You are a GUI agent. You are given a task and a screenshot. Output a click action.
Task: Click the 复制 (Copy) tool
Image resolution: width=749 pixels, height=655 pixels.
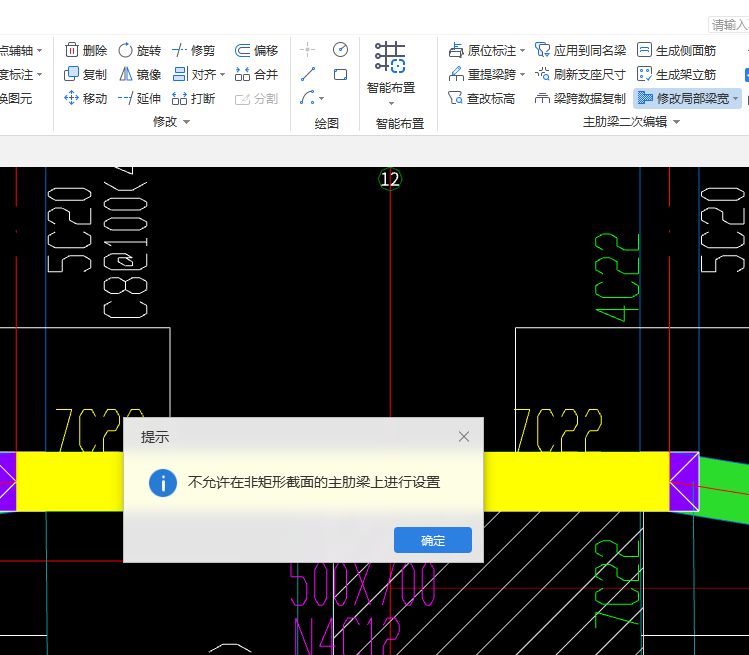85,75
